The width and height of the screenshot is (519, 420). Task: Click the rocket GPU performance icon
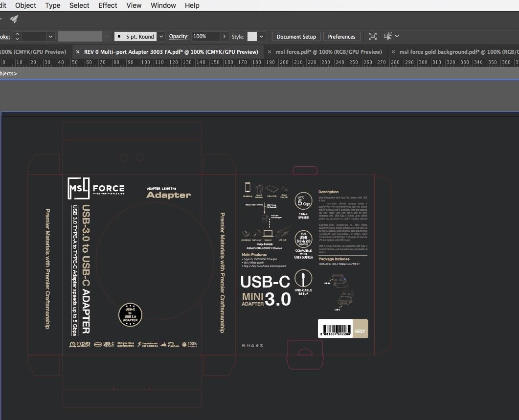tap(14, 19)
